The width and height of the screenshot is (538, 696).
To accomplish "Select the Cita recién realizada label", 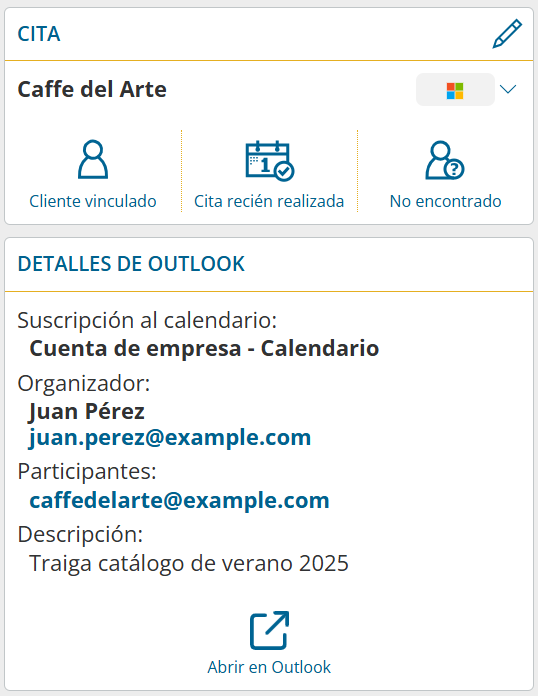I will pos(269,202).
